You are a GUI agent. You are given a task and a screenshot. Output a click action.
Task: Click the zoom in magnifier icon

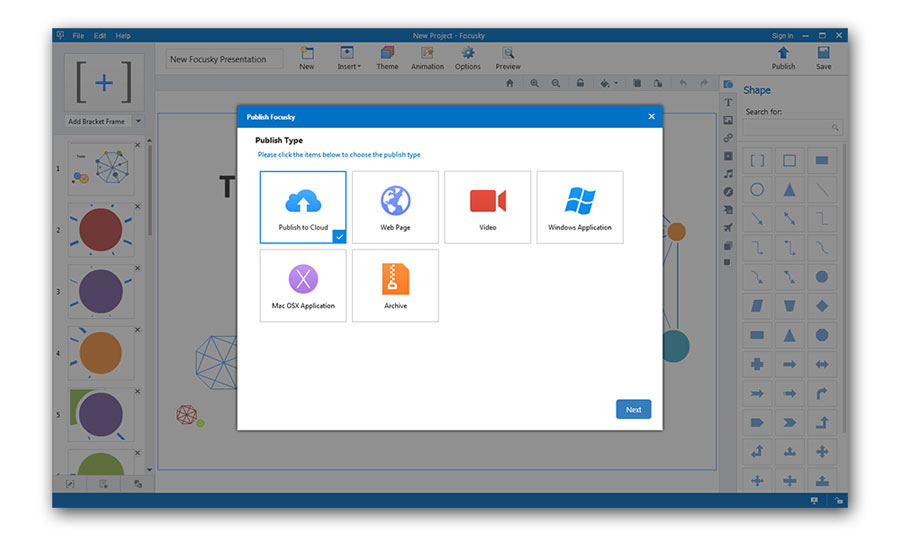coord(534,83)
